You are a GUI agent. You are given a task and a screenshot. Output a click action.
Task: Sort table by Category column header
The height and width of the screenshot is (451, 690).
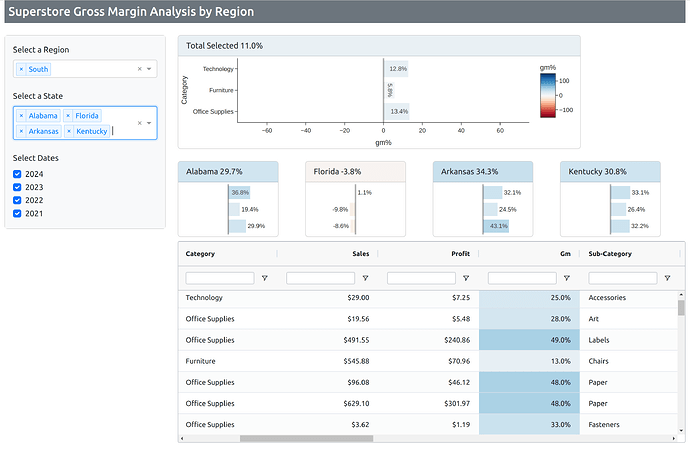[x=200, y=254]
